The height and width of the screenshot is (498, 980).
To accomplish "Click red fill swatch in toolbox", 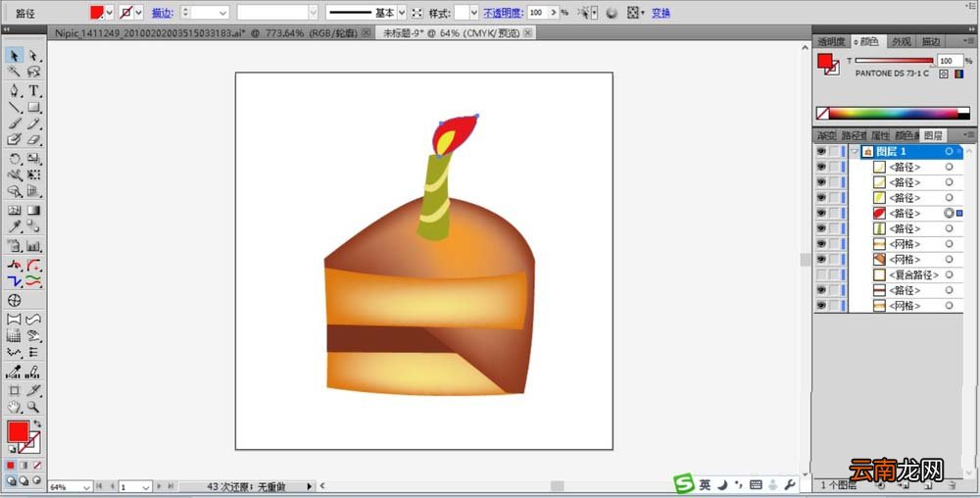I will click(18, 431).
